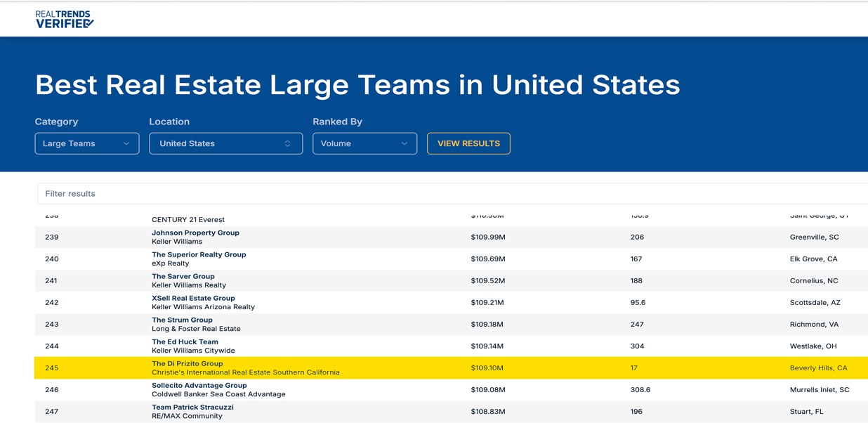
Task: Open the XSell Real Estate Group link
Action: click(193, 298)
